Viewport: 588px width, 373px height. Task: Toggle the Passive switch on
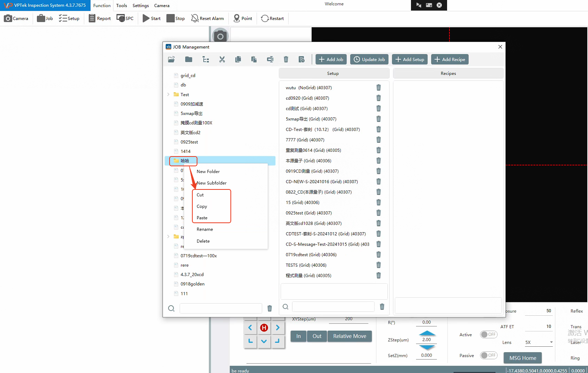pos(489,355)
